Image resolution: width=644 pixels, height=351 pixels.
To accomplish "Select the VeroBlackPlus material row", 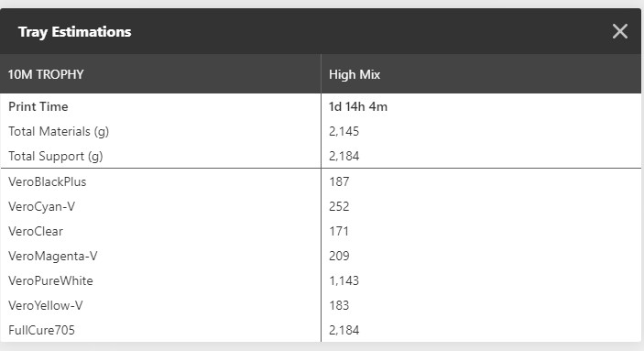I will click(x=321, y=181).
